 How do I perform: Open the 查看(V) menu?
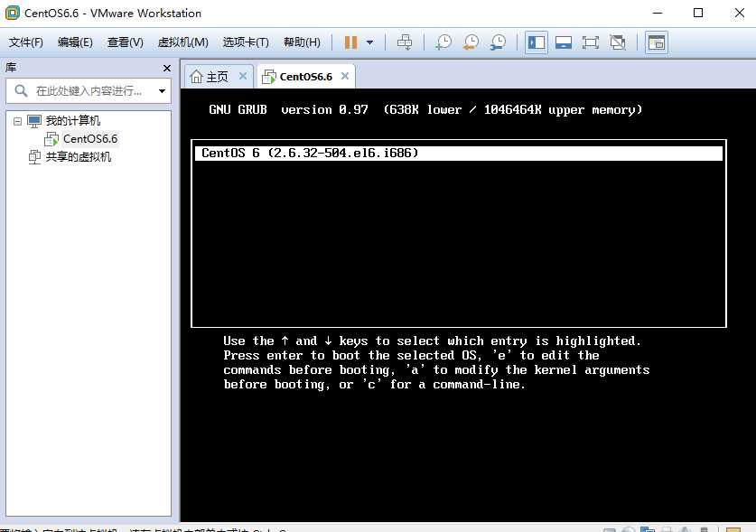(x=126, y=42)
